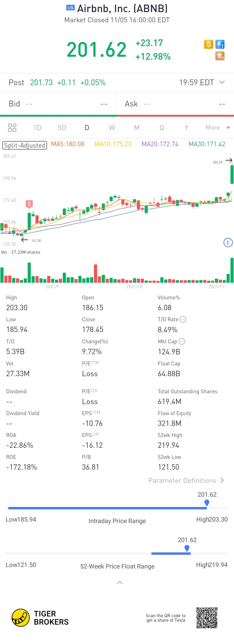
Task: Tap the Intraday Price Range marker
Action: tap(207, 503)
